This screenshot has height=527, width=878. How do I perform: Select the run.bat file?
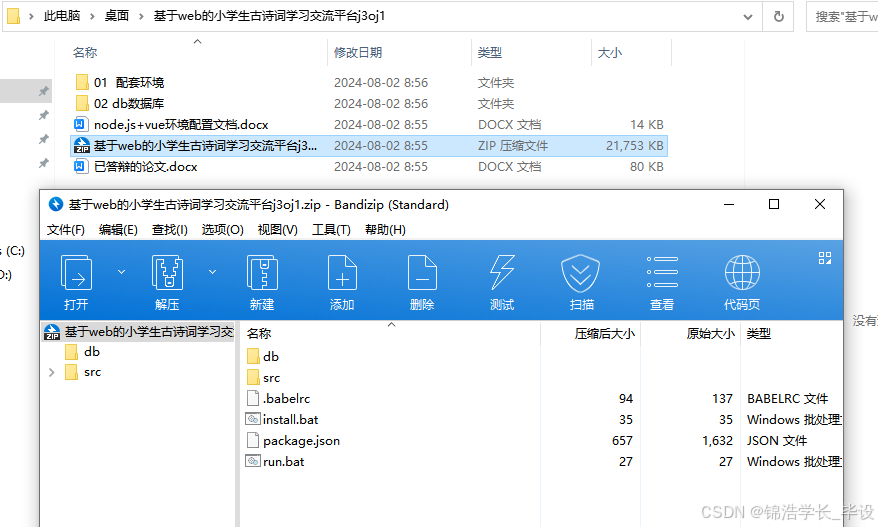[275, 461]
